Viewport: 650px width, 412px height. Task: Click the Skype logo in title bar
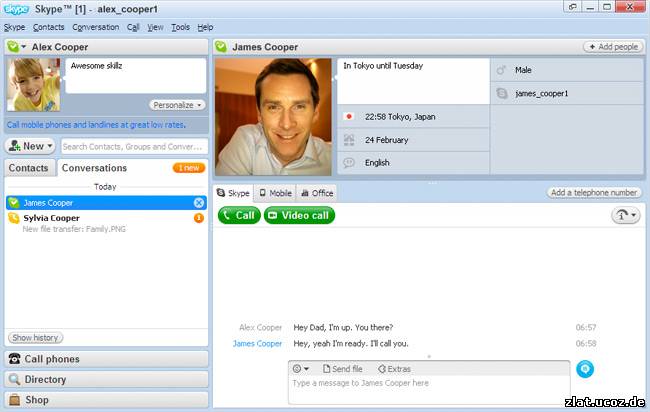16,9
